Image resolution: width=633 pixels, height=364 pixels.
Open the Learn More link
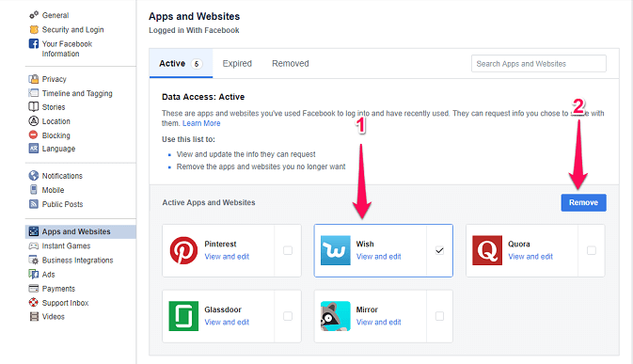coord(201,123)
